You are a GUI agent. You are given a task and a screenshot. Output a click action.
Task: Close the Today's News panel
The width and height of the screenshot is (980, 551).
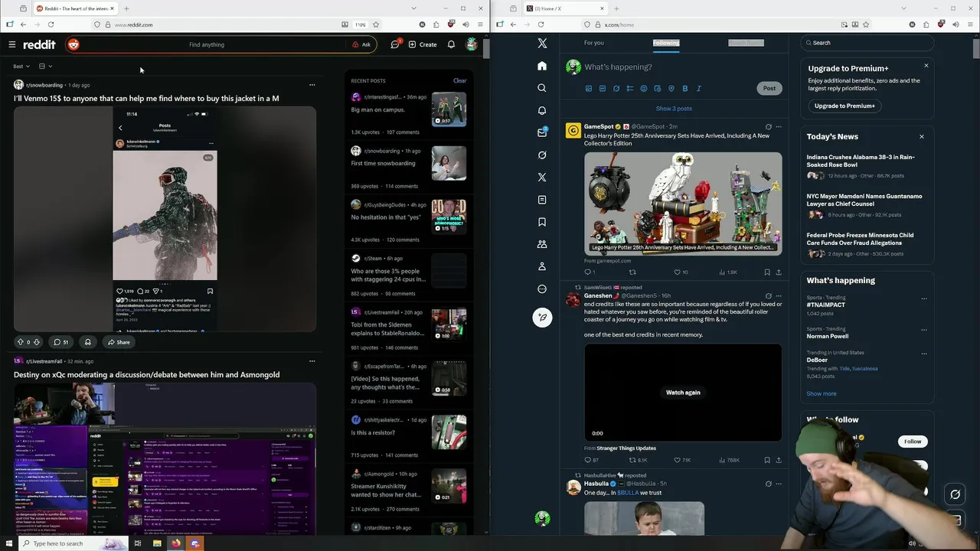[x=921, y=137]
